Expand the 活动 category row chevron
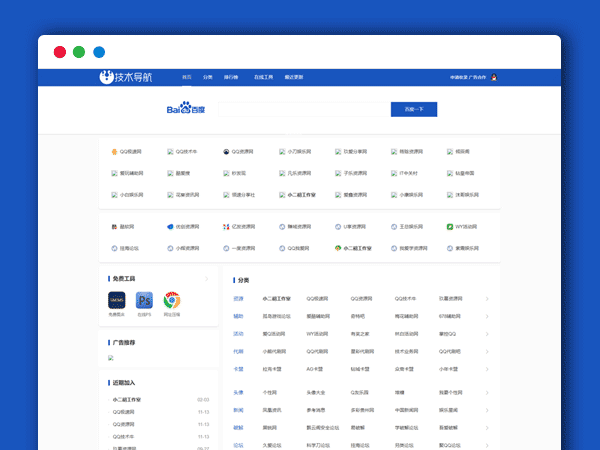The height and width of the screenshot is (450, 600). pos(487,333)
